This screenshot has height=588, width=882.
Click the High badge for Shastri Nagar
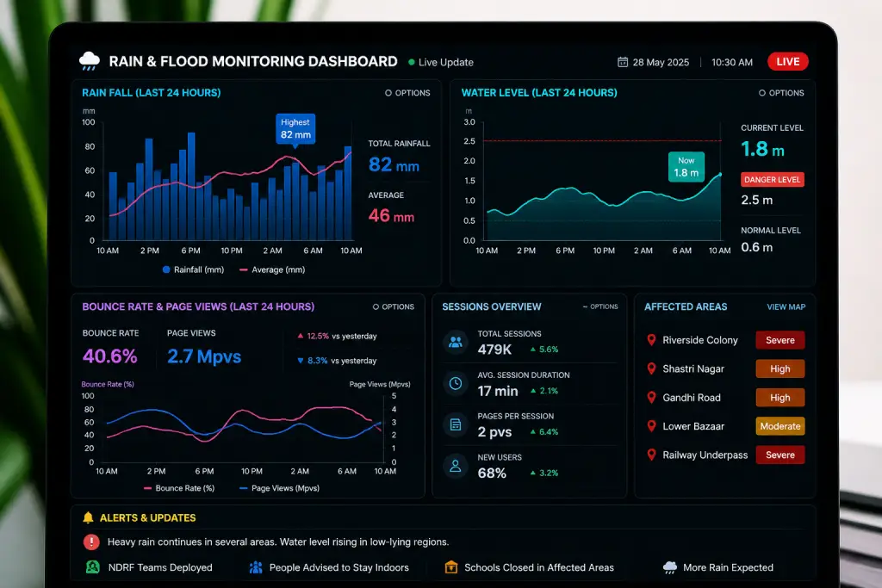click(780, 368)
